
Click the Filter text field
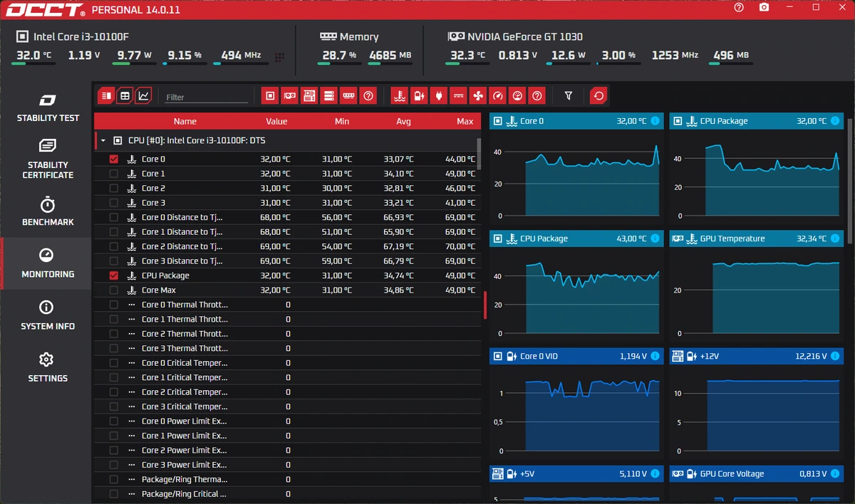(207, 98)
